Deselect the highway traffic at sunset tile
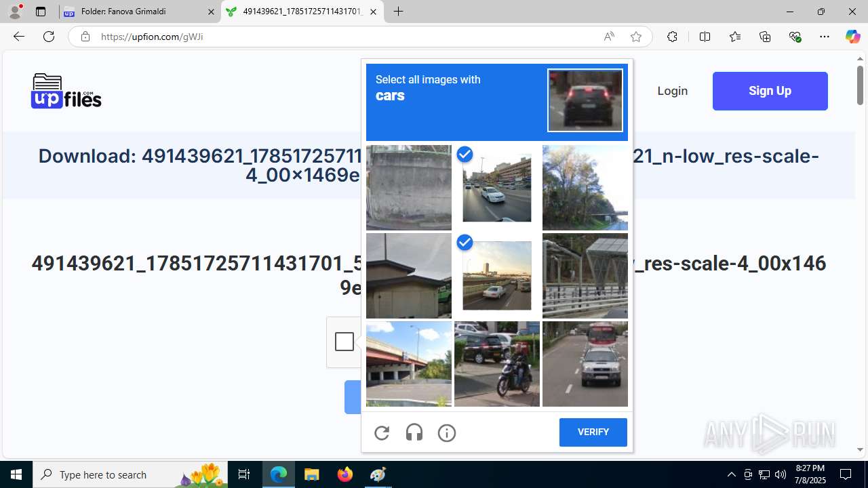This screenshot has height=488, width=868. coord(497,276)
